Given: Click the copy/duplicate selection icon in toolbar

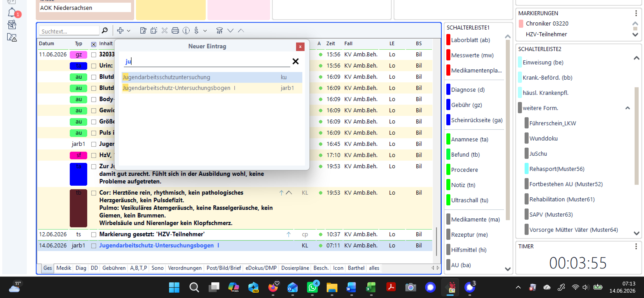Looking at the screenshot, I should pyautogui.click(x=154, y=30).
